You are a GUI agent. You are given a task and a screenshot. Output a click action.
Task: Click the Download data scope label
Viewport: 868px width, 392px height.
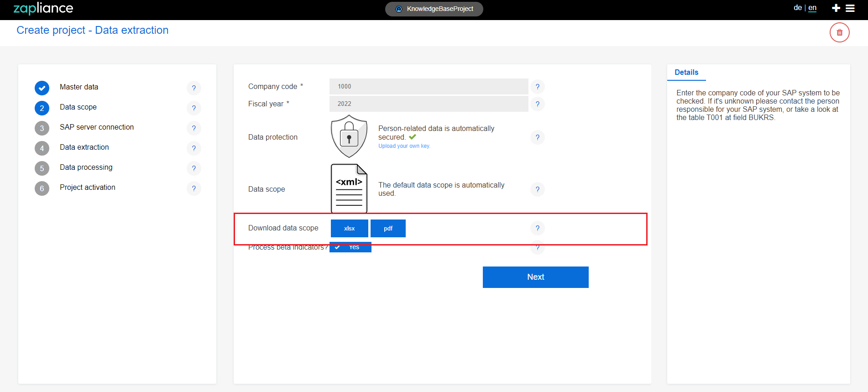[x=283, y=228]
